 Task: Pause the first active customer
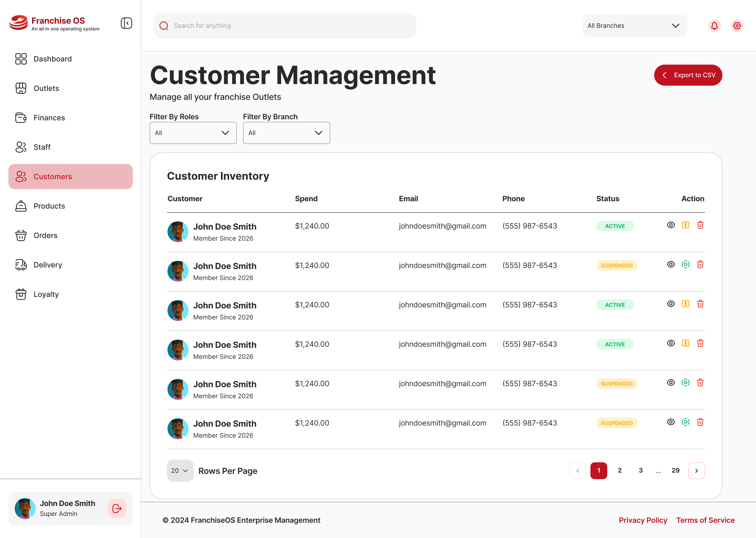(x=685, y=225)
